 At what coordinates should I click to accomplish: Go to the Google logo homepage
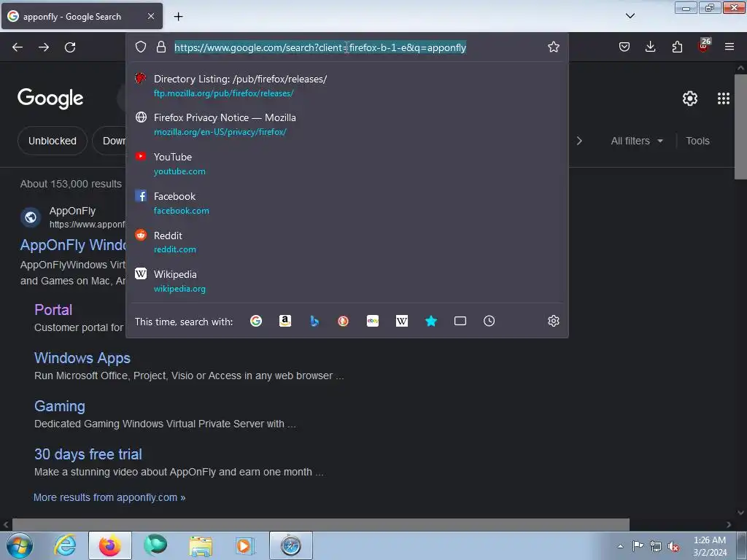coord(50,98)
